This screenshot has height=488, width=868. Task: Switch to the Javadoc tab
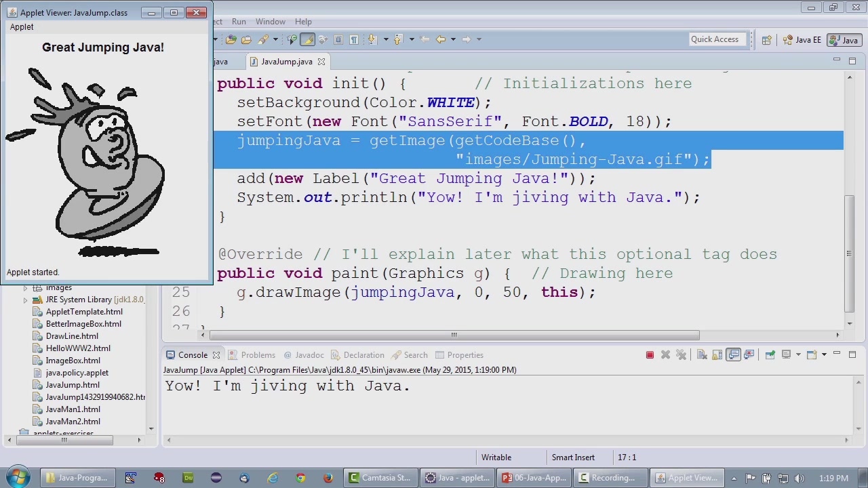tap(304, 355)
